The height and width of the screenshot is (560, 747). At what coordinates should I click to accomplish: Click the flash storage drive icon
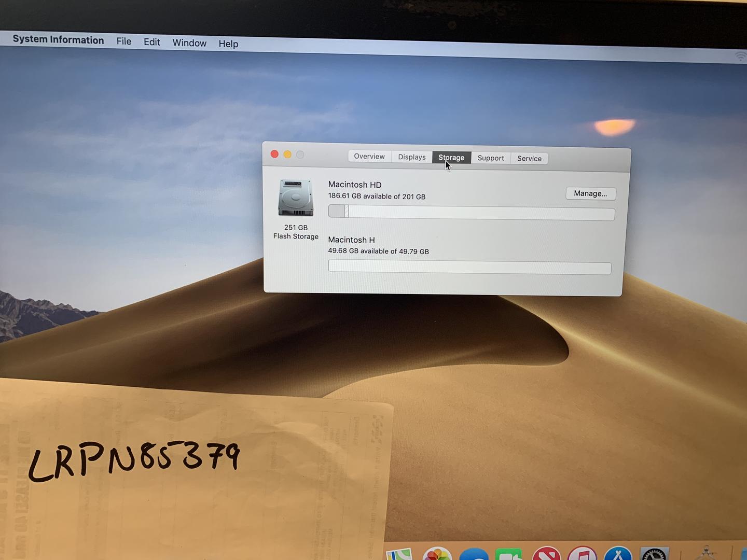tap(296, 198)
